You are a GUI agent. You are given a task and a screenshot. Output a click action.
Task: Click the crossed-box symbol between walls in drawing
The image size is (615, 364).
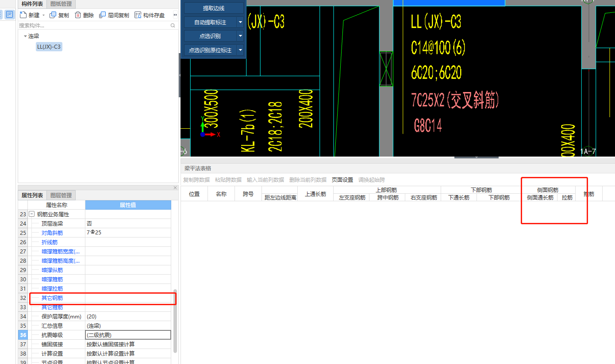coord(386,69)
